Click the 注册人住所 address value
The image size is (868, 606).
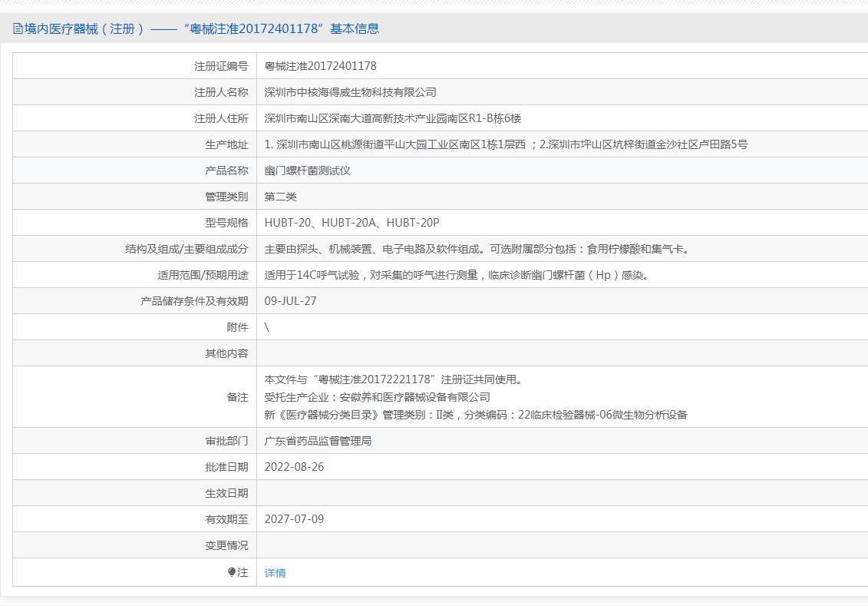tap(392, 118)
